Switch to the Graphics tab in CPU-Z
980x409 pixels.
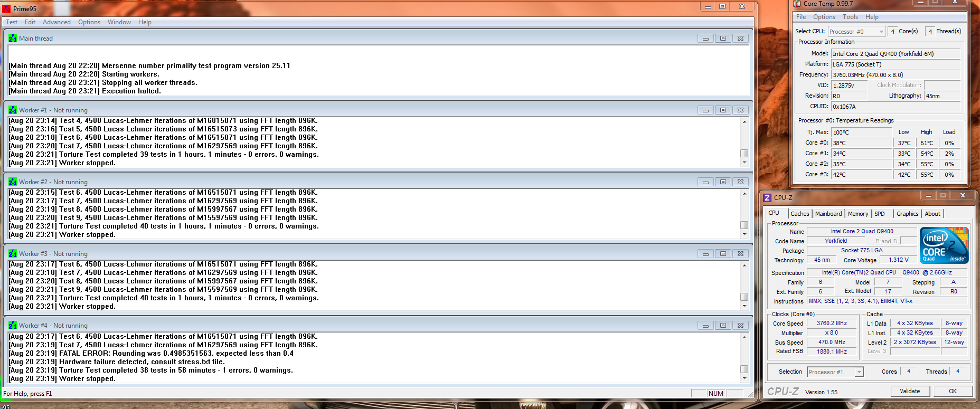(907, 214)
